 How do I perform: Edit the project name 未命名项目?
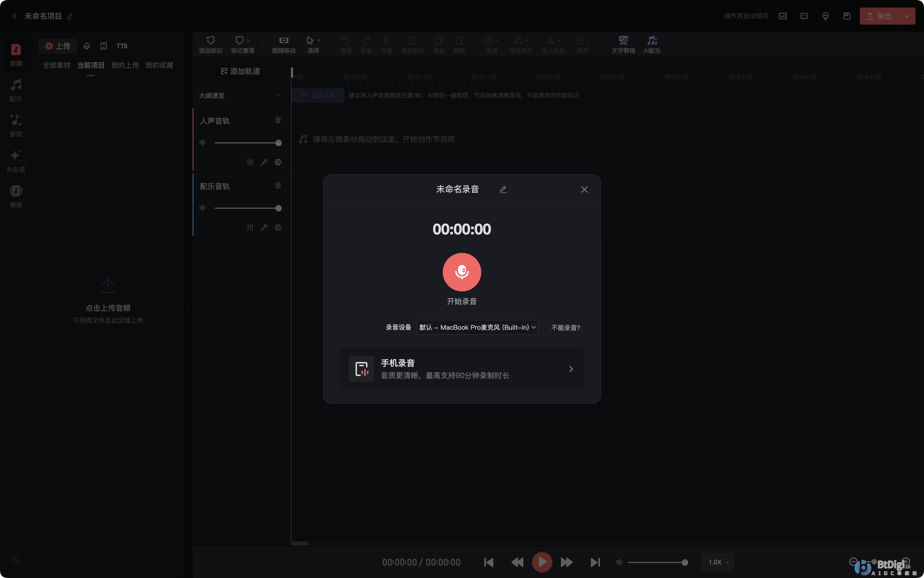pos(70,16)
